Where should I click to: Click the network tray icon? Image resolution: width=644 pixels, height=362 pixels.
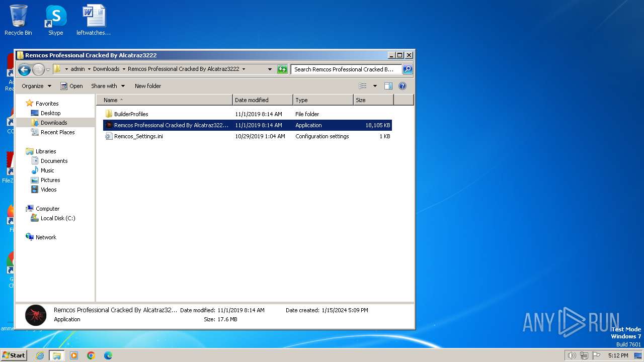pos(584,355)
